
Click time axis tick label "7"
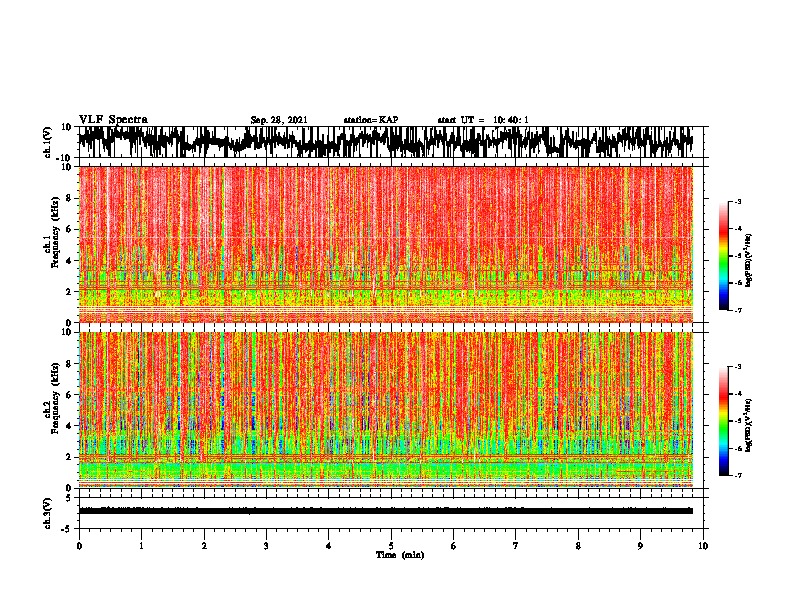pos(516,546)
